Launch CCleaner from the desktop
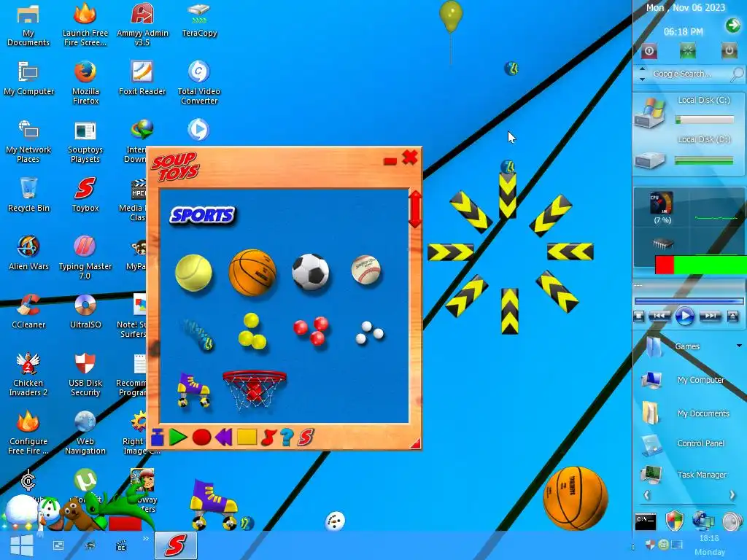 (28, 311)
